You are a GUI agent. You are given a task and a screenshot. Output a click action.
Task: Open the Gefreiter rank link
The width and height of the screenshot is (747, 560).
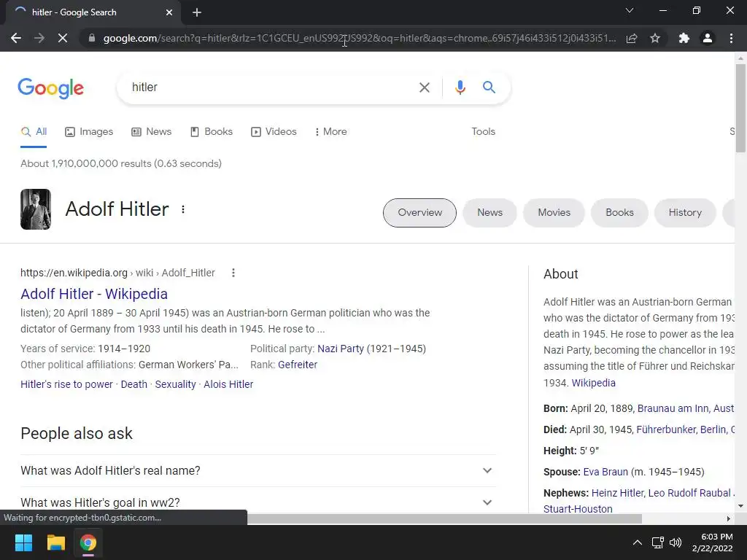[x=298, y=365]
